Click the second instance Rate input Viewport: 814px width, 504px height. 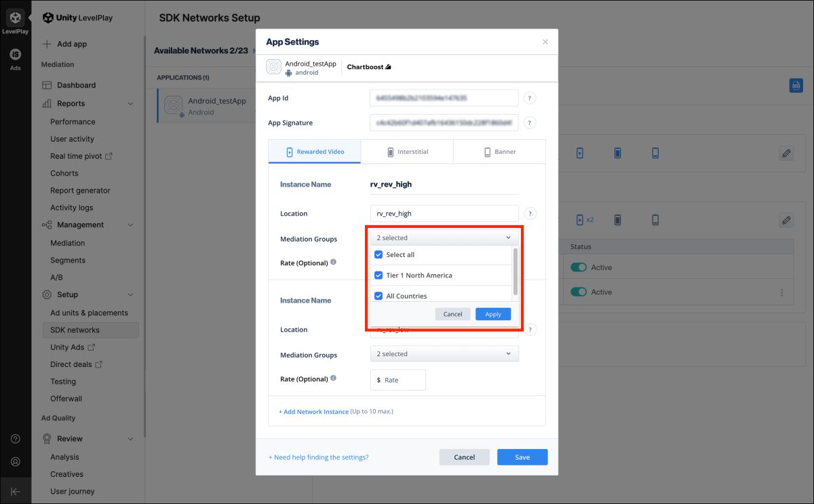pos(398,380)
